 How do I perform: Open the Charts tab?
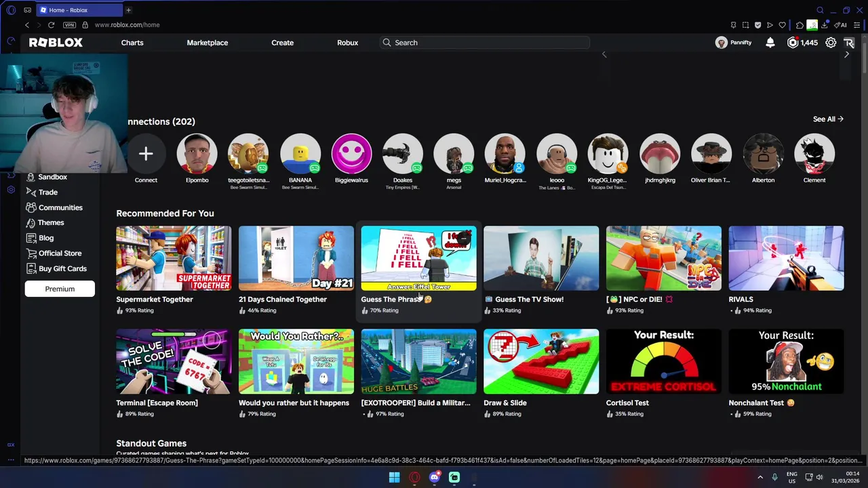pos(132,43)
